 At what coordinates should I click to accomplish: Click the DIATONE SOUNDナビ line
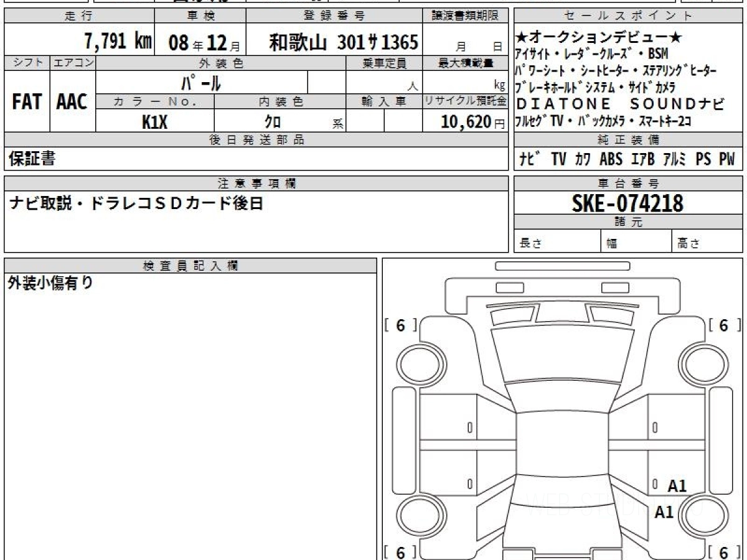[620, 104]
